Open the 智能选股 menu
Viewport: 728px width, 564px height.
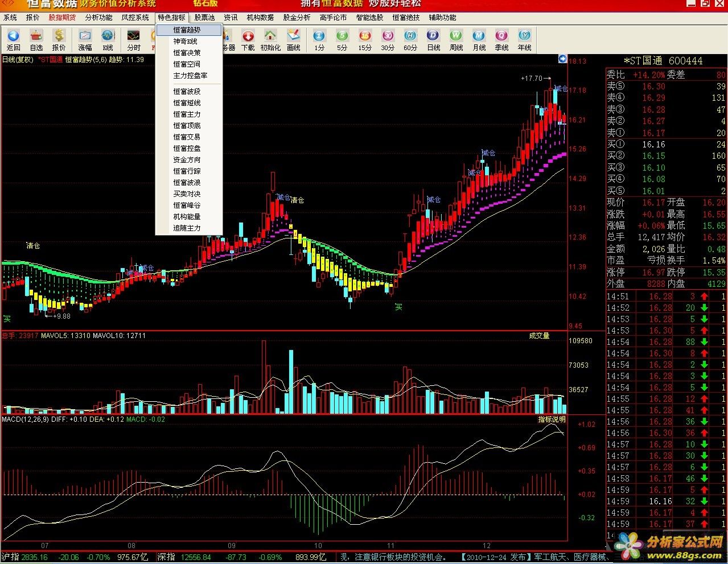coord(369,18)
